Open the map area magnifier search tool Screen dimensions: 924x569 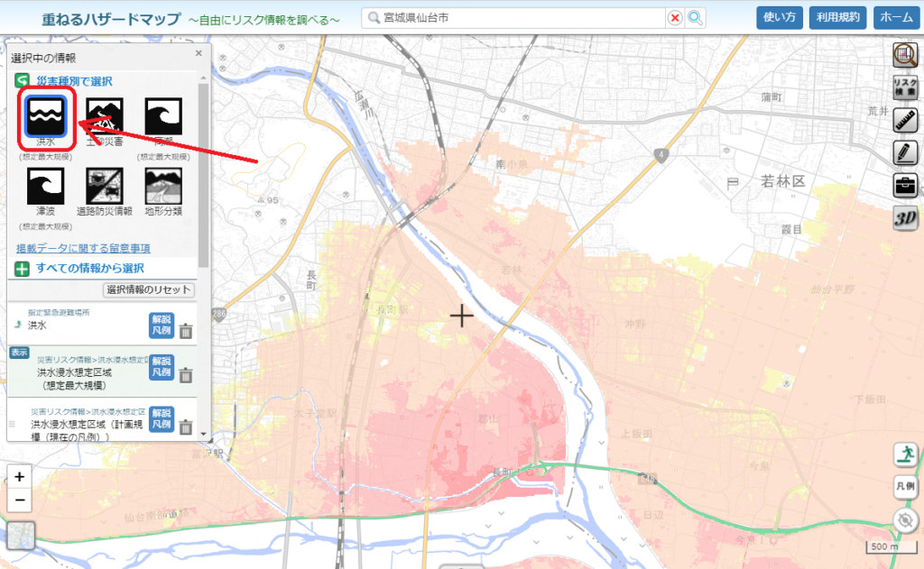[905, 55]
